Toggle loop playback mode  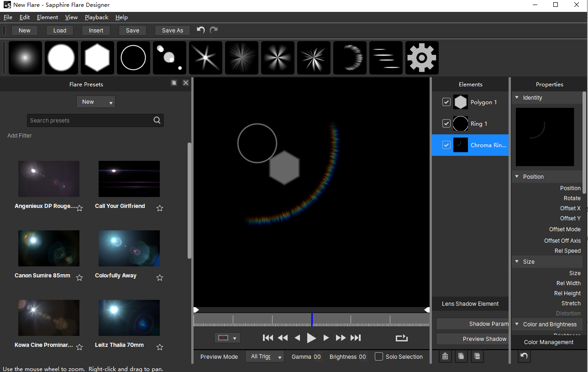click(401, 338)
